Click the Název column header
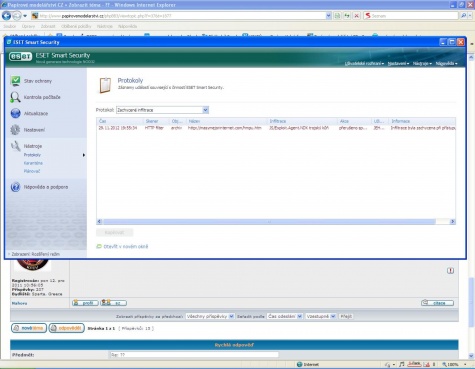The height and width of the screenshot is (369, 475). (x=227, y=121)
